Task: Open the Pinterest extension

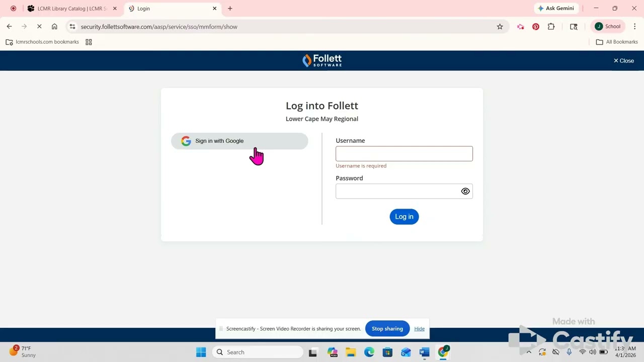Action: click(536, 27)
